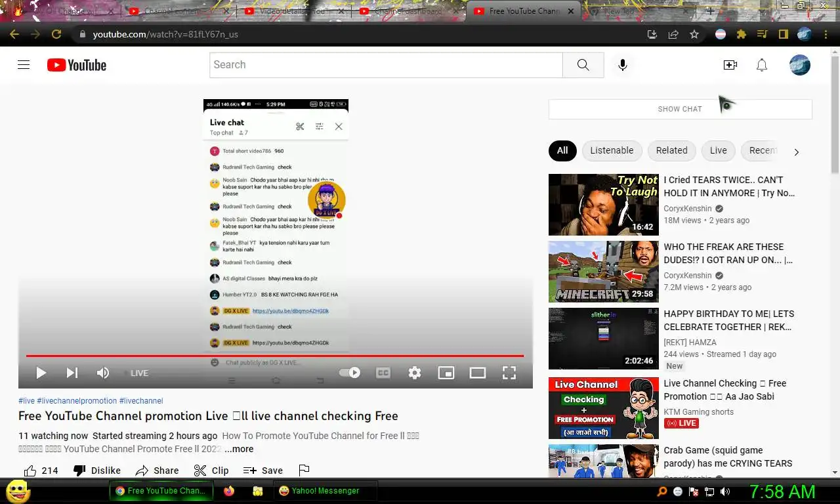Screen dimensions: 840x504
Task: Bookmark this page with star icon
Action: (694, 34)
